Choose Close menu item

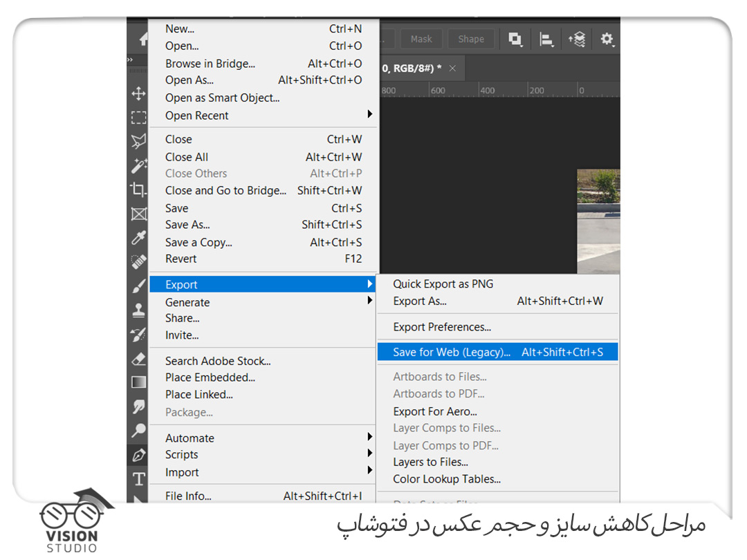click(264, 139)
